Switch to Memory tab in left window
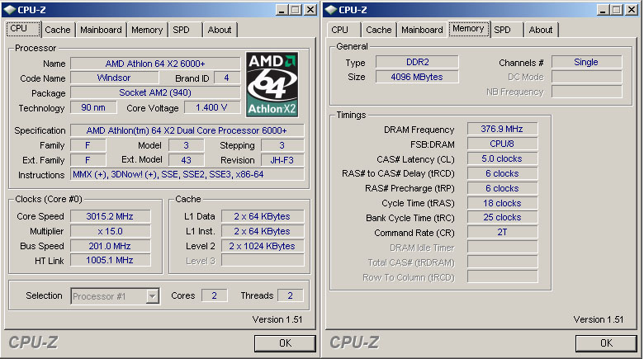The image size is (644, 359). 147,30
